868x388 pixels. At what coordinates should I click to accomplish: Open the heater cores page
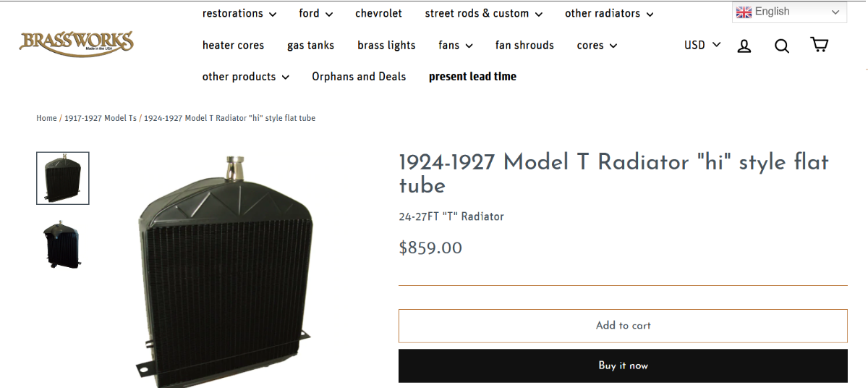(x=233, y=46)
